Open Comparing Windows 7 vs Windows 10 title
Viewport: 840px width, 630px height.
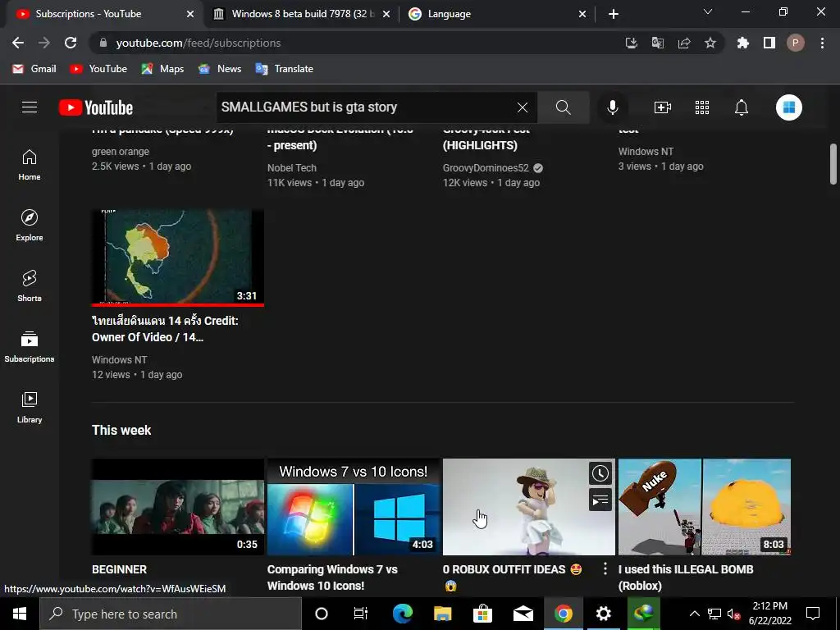(x=332, y=577)
